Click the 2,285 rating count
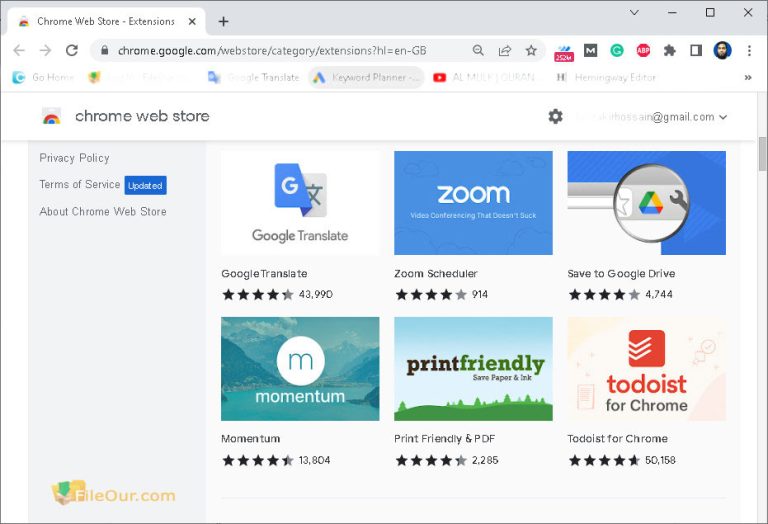This screenshot has width=768, height=524. pos(485,460)
